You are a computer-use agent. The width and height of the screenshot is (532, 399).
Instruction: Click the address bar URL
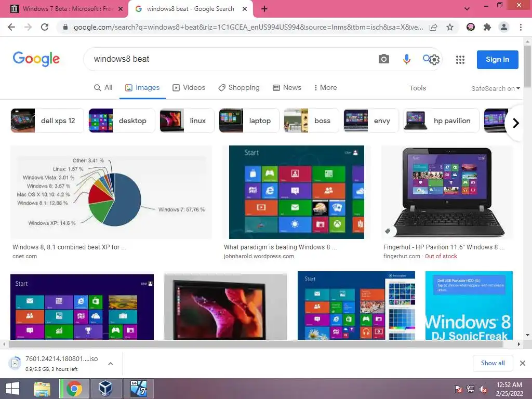(248, 27)
